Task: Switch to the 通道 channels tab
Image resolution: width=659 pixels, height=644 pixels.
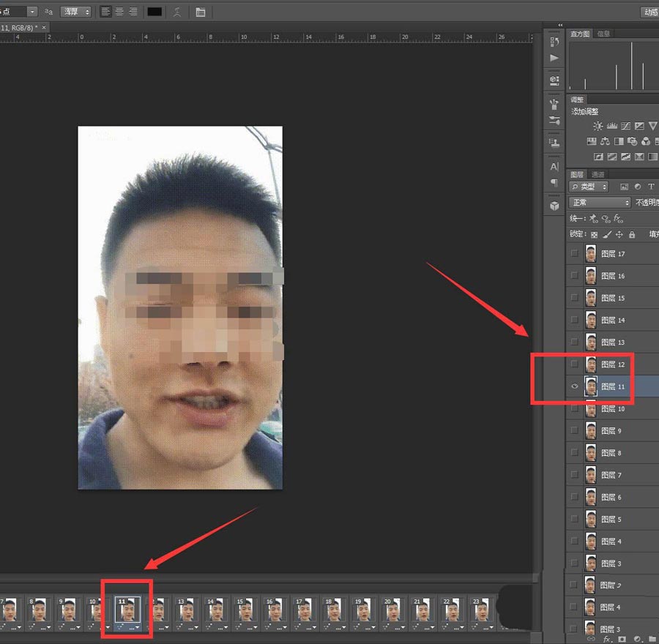Action: click(598, 174)
